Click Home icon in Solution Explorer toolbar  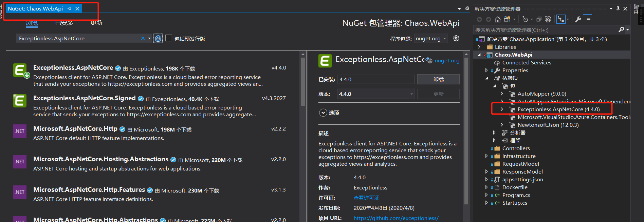[498, 19]
